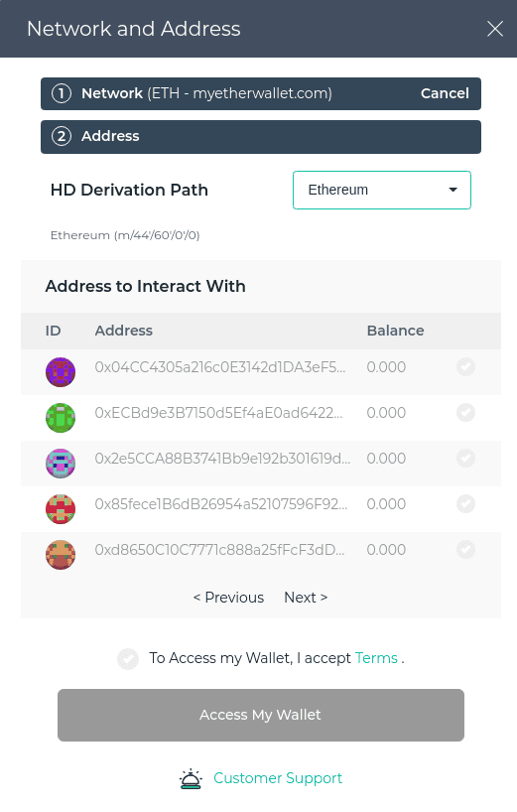Open the HD Derivation Path Ethereum dropdown
The image size is (517, 812).
(x=382, y=190)
